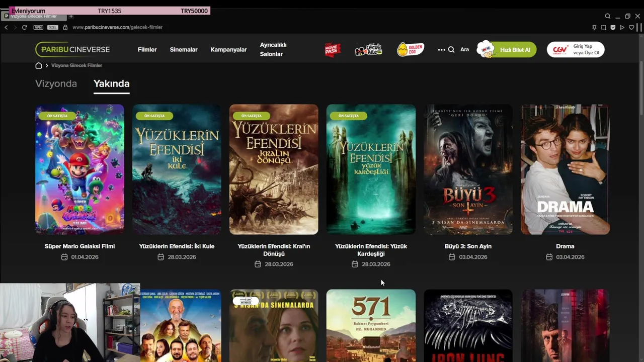Click the Paribu Cineverse logo

pos(73,49)
